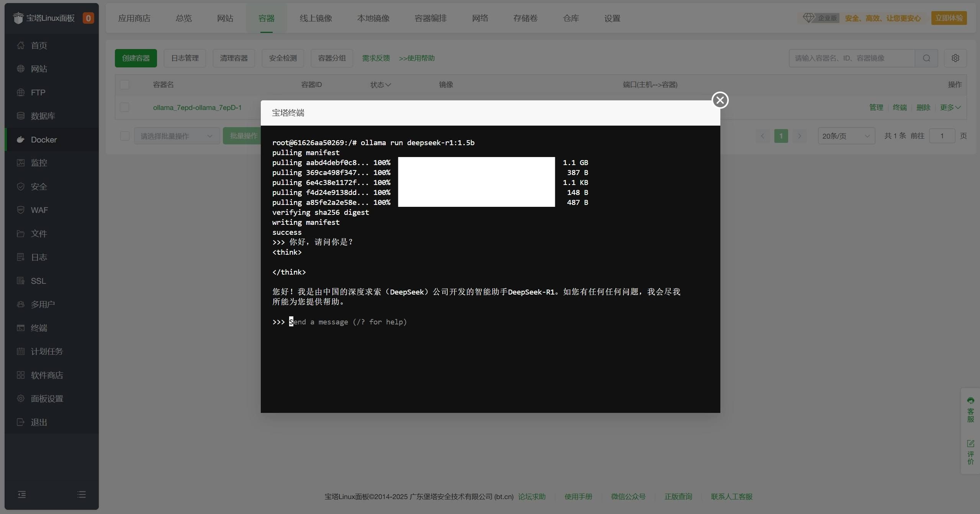
Task: Close the 宝塔终端 terminal dialog
Action: (720, 100)
